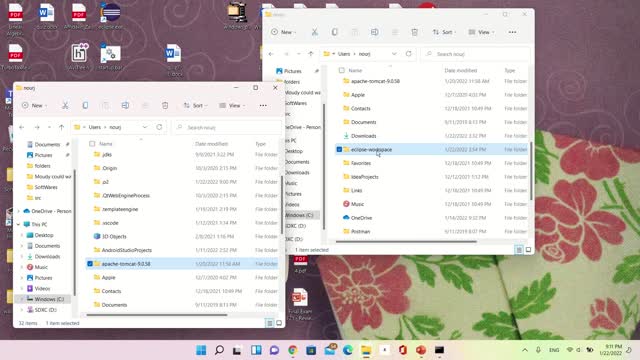Go back in front nourj window

[x=22, y=127]
